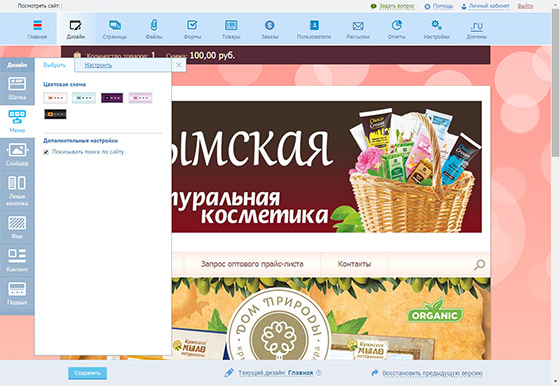Select Меню in the design sidebar

(x=17, y=121)
